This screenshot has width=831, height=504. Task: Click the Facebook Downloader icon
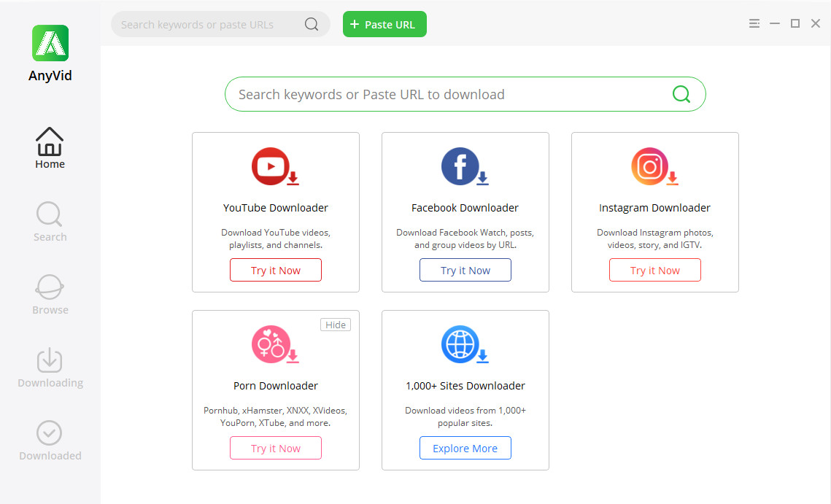462,167
